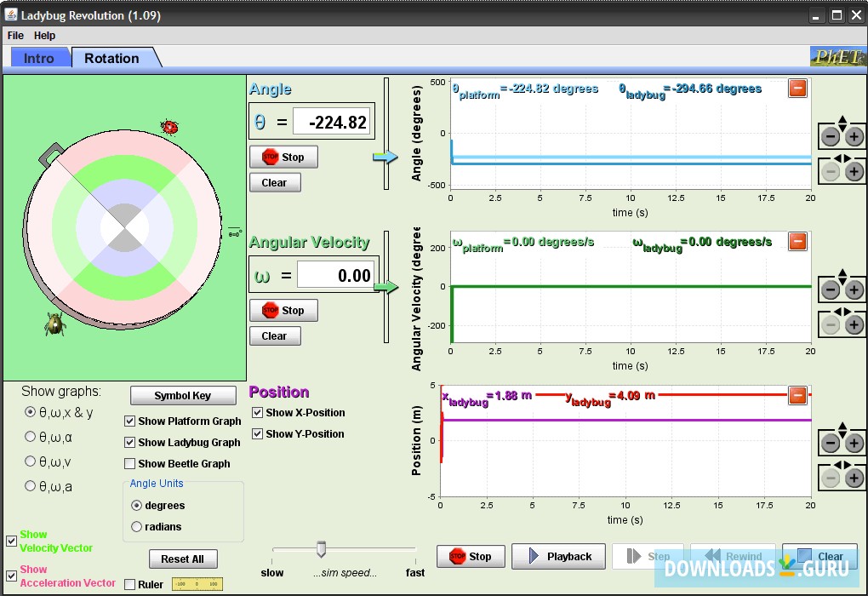Click the Angle θ value input field

tap(332, 122)
